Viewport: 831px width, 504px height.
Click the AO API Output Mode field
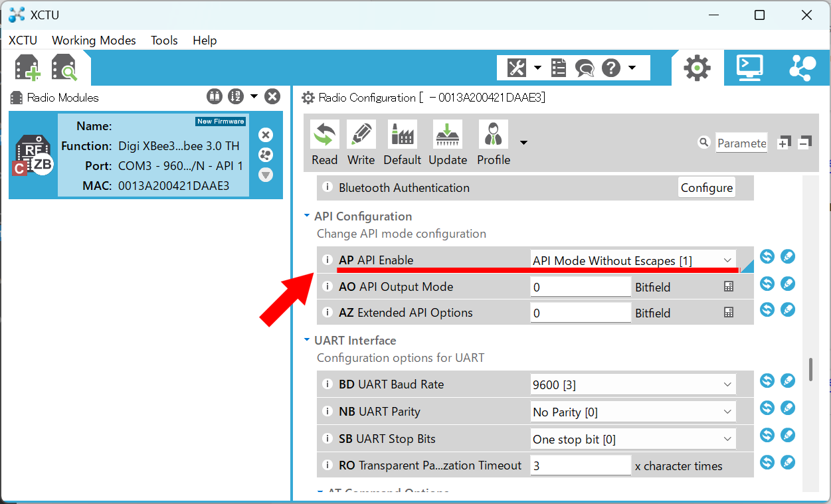point(581,287)
